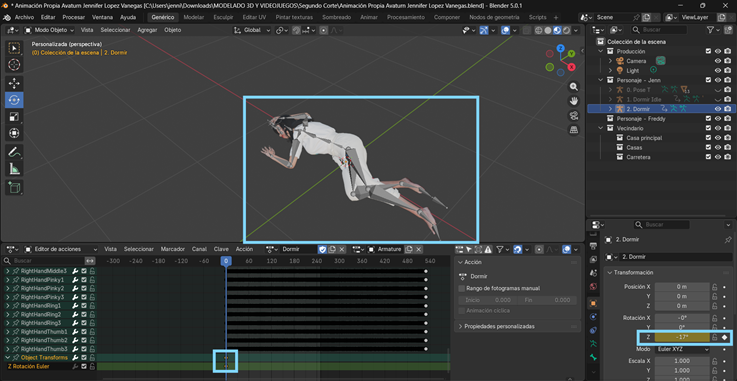Screen dimensions: 737x381
Task: Open outliner filter dropdown
Action: point(713,30)
